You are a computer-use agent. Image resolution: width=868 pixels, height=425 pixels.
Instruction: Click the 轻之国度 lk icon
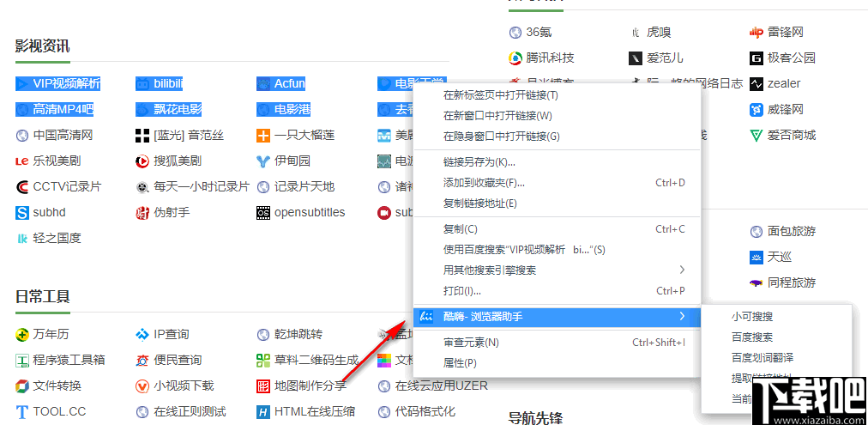(x=22, y=239)
